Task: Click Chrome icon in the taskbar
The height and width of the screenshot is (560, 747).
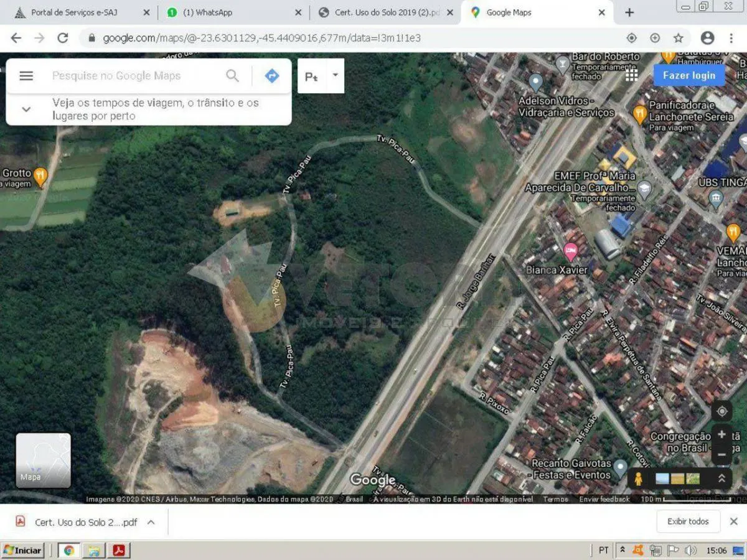Action: (68, 550)
